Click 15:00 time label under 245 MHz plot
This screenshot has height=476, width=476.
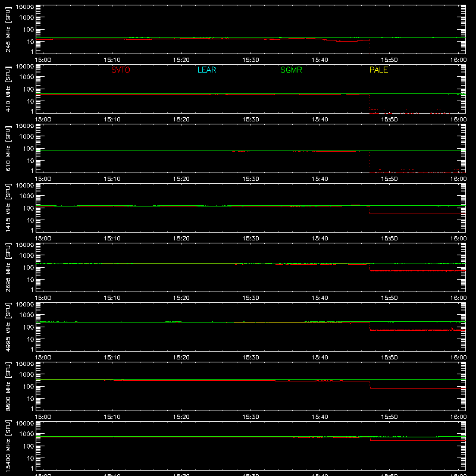[43, 60]
